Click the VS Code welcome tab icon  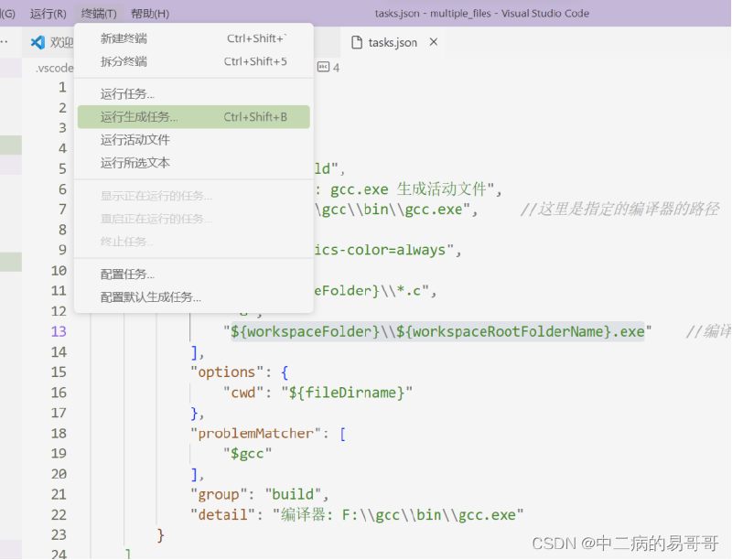click(x=38, y=42)
